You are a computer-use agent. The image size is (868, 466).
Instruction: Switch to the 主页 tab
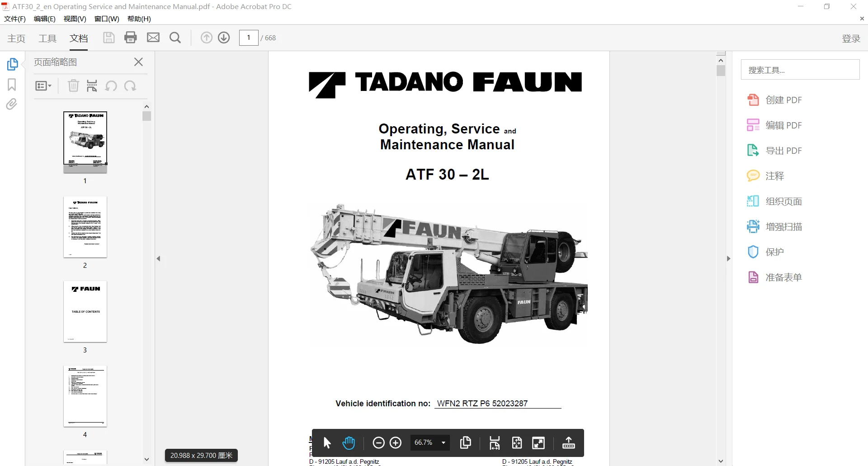16,38
